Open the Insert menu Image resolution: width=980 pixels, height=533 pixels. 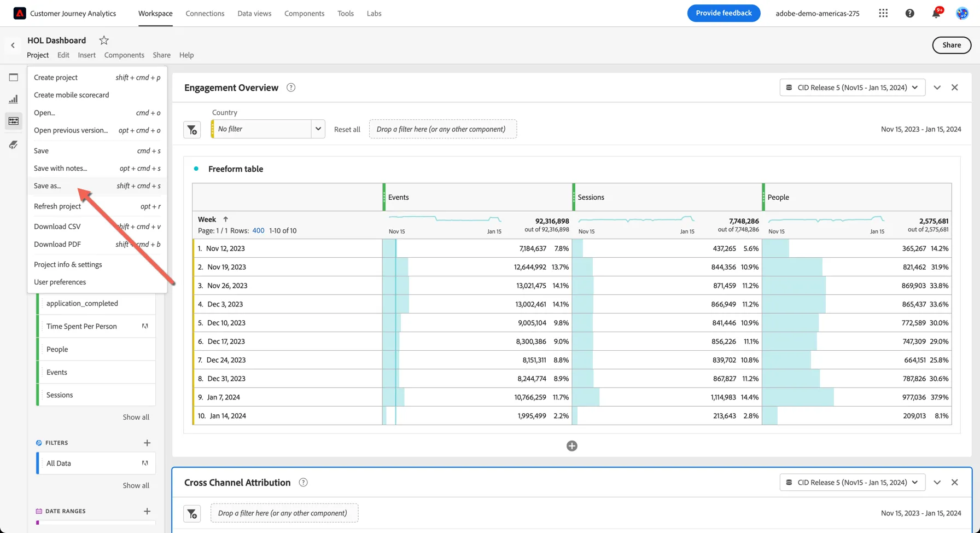pyautogui.click(x=86, y=55)
